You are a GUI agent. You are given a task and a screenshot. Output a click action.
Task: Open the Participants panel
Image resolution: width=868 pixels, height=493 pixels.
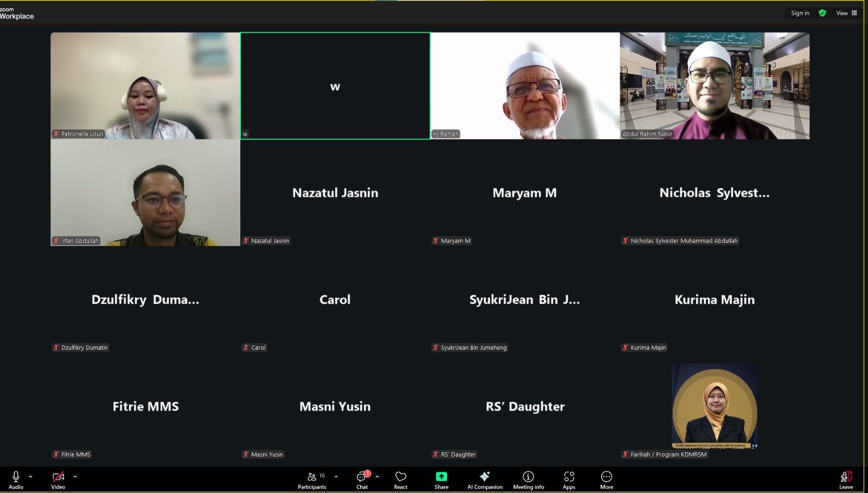click(312, 480)
